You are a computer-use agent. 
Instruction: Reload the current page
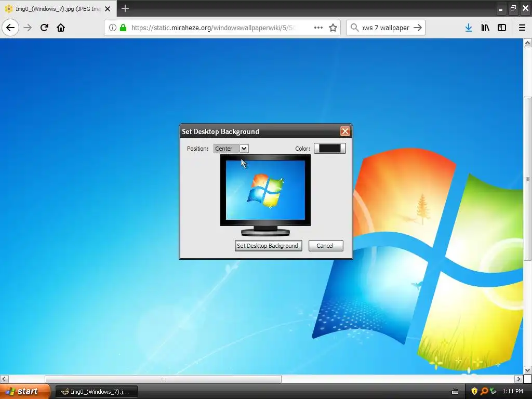click(44, 28)
